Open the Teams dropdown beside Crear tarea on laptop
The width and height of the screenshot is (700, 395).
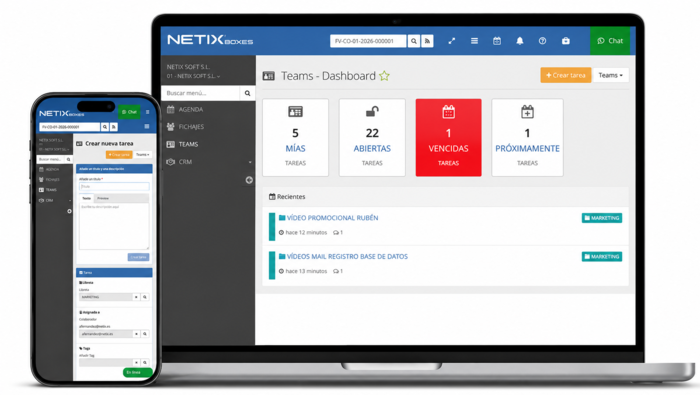pyautogui.click(x=610, y=75)
